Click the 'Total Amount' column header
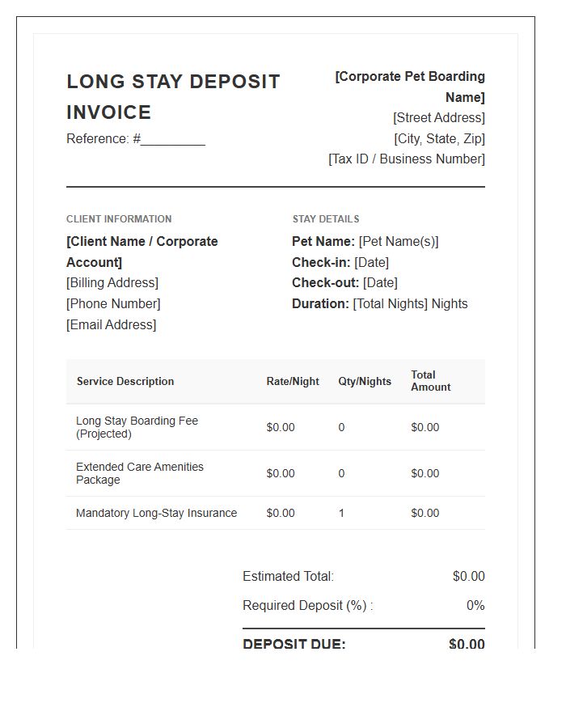The height and width of the screenshot is (728, 566). pyautogui.click(x=430, y=381)
